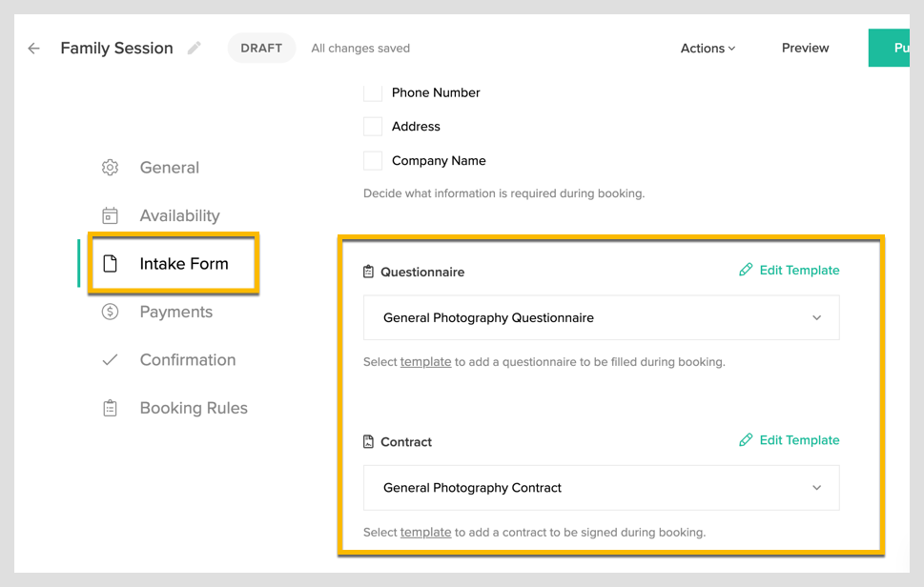924x587 pixels.
Task: Check the Company Name checkbox
Action: (x=372, y=160)
